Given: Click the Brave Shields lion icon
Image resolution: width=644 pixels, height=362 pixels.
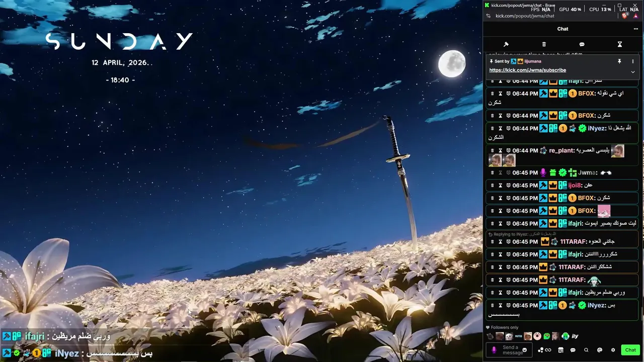Looking at the screenshot, I should (x=625, y=16).
